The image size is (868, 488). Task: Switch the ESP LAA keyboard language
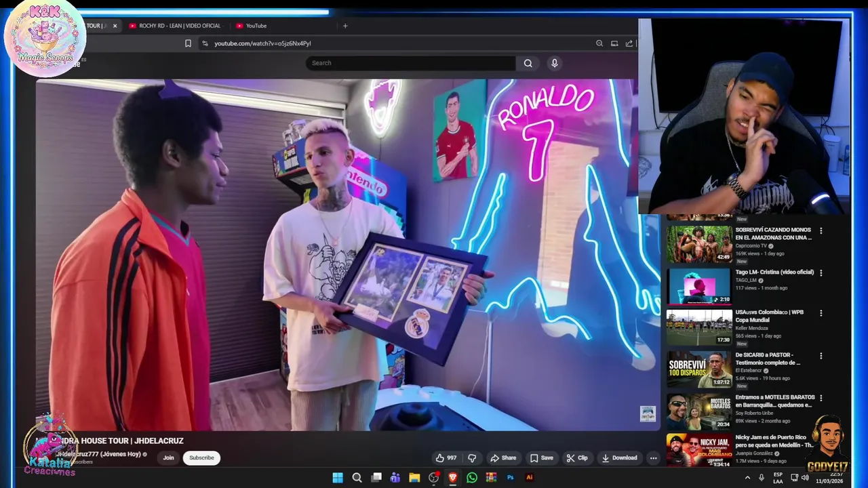click(x=778, y=478)
